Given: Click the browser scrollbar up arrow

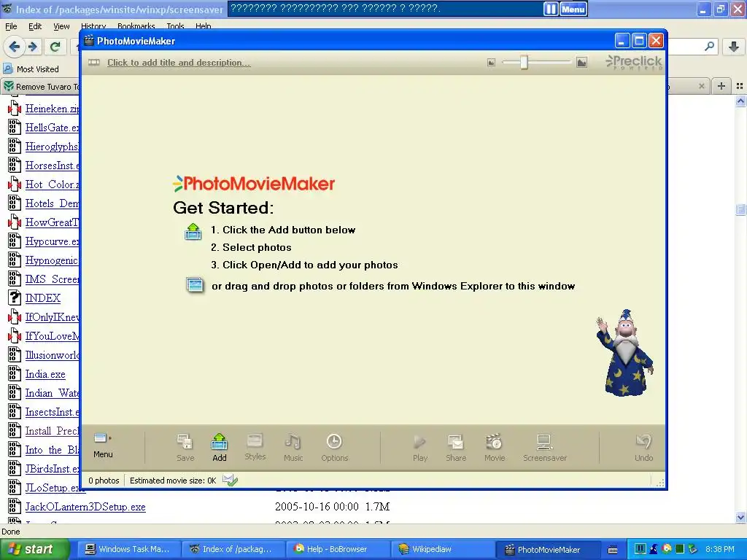Looking at the screenshot, I should click(x=740, y=101).
